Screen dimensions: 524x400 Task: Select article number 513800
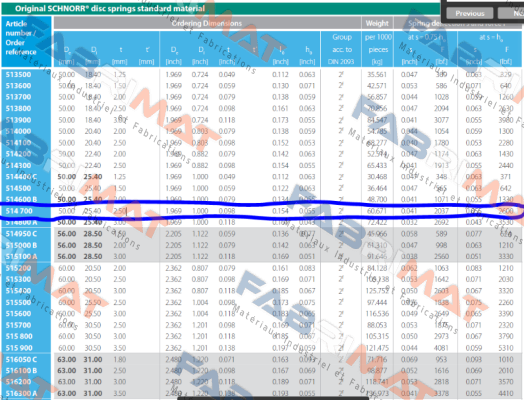(x=18, y=109)
